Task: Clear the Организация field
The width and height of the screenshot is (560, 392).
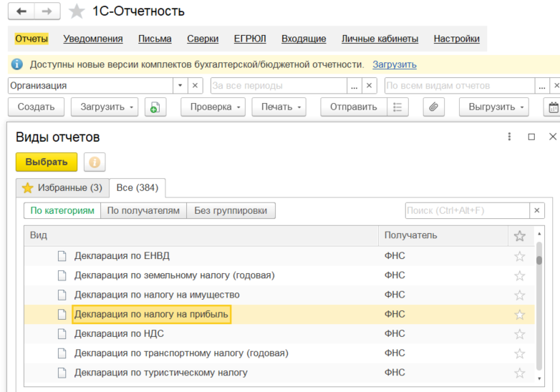Action: [x=195, y=86]
